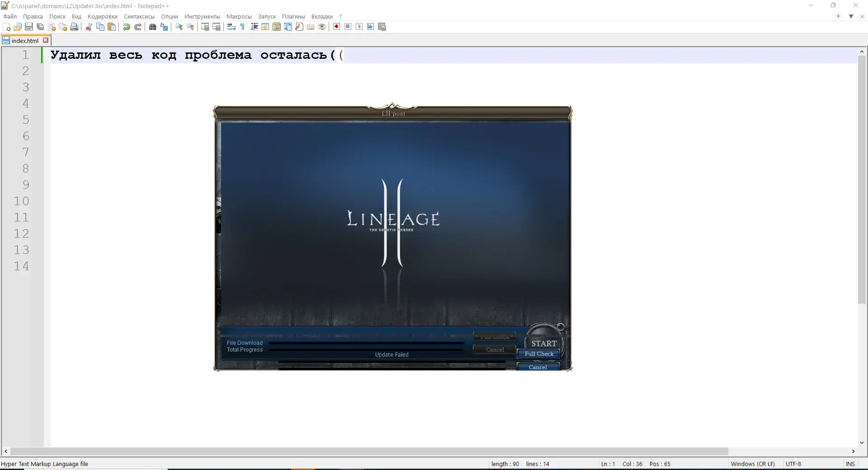868x470 pixels.
Task: Click horizontal scrollbar right arrow
Action: pos(853,451)
